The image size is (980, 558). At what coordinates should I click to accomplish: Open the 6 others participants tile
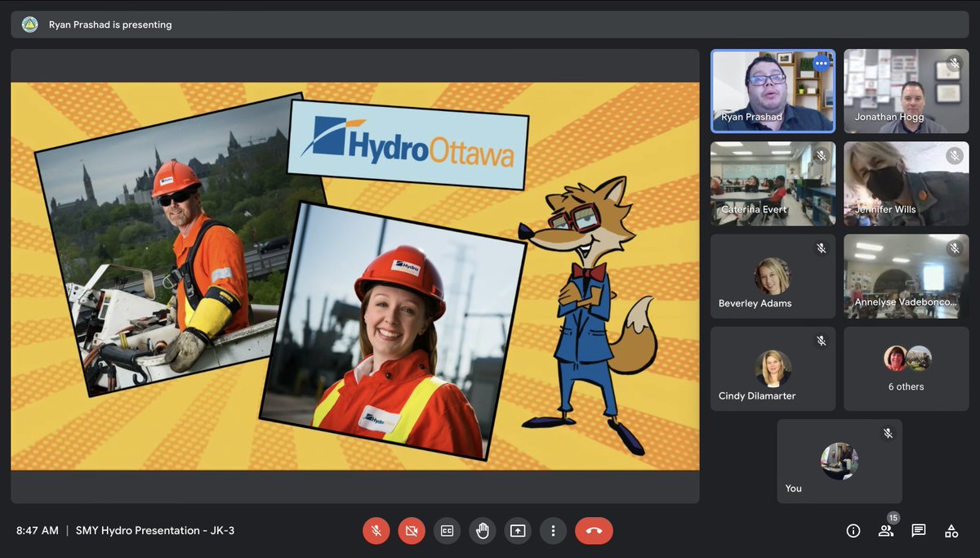point(906,368)
